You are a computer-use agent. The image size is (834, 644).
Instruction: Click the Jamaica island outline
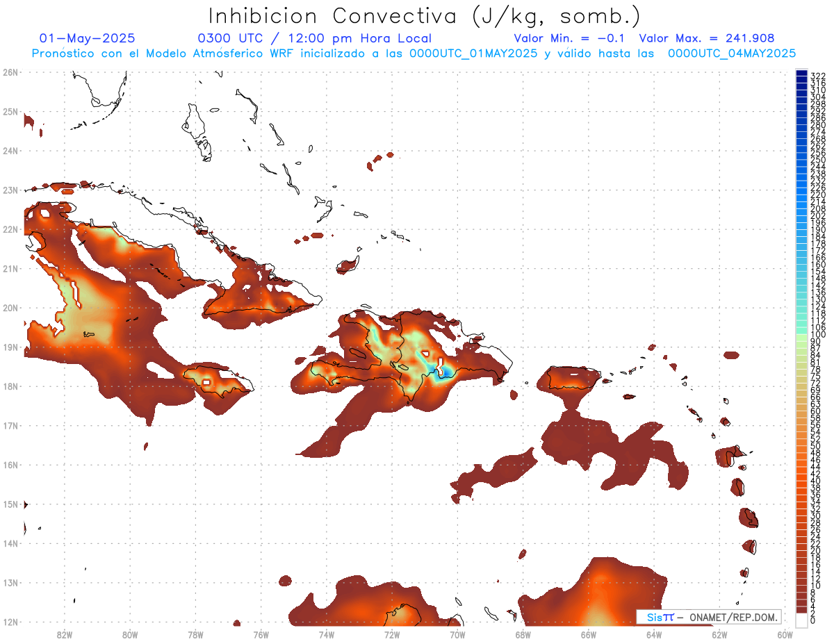218,380
